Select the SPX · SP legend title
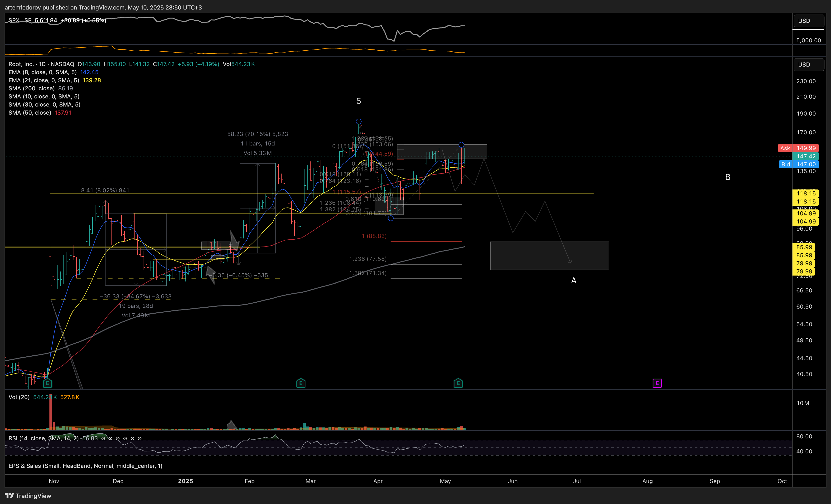Image resolution: width=831 pixels, height=504 pixels. tap(20, 20)
